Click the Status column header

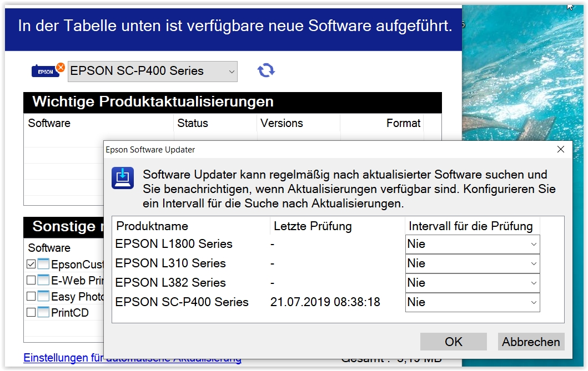(193, 123)
